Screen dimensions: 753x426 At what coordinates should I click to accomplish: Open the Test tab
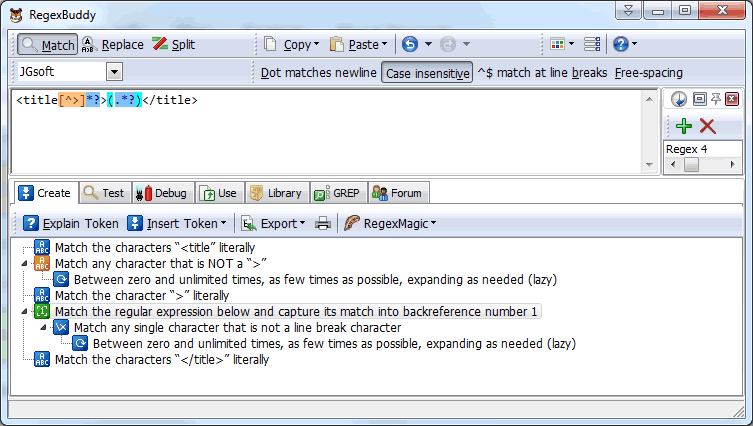coord(105,193)
